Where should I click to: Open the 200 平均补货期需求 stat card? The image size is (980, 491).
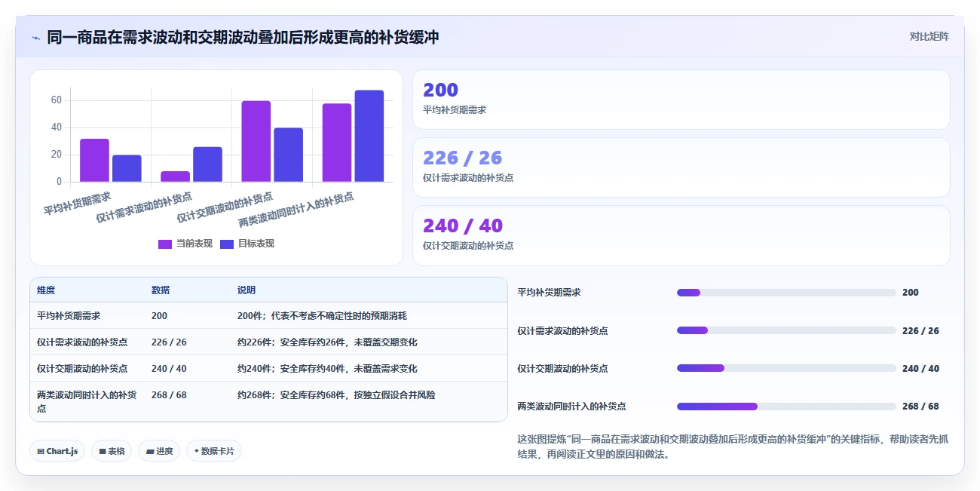pyautogui.click(x=681, y=100)
